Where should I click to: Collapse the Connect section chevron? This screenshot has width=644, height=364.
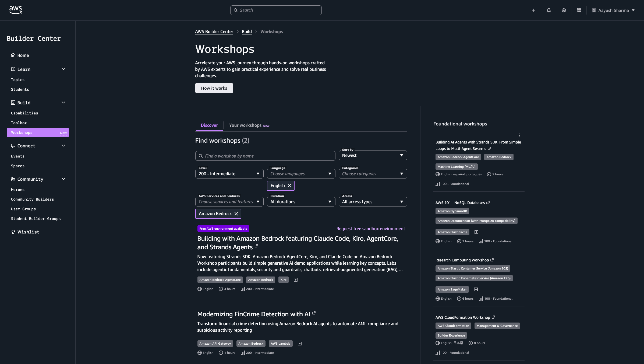pyautogui.click(x=63, y=146)
